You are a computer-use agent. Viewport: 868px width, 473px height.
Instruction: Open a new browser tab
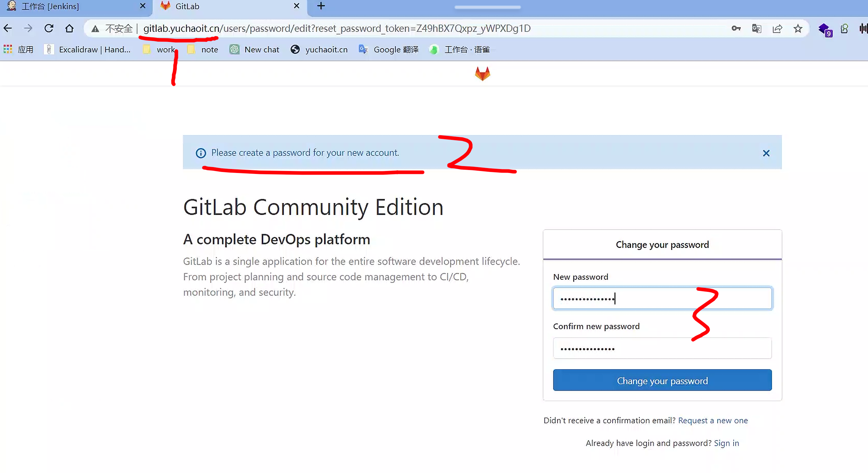pos(321,6)
